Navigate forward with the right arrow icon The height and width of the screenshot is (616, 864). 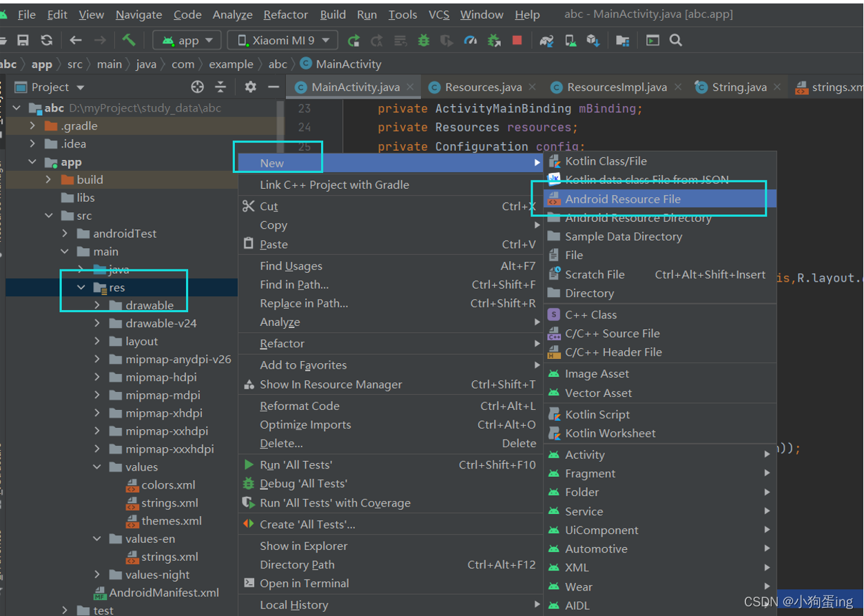tap(100, 41)
